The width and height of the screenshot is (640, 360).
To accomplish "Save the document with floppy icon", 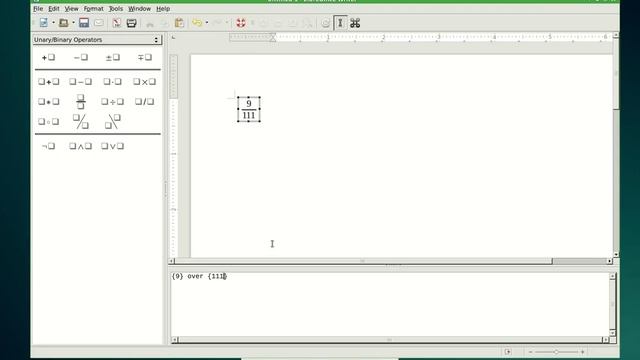I will tap(84, 23).
